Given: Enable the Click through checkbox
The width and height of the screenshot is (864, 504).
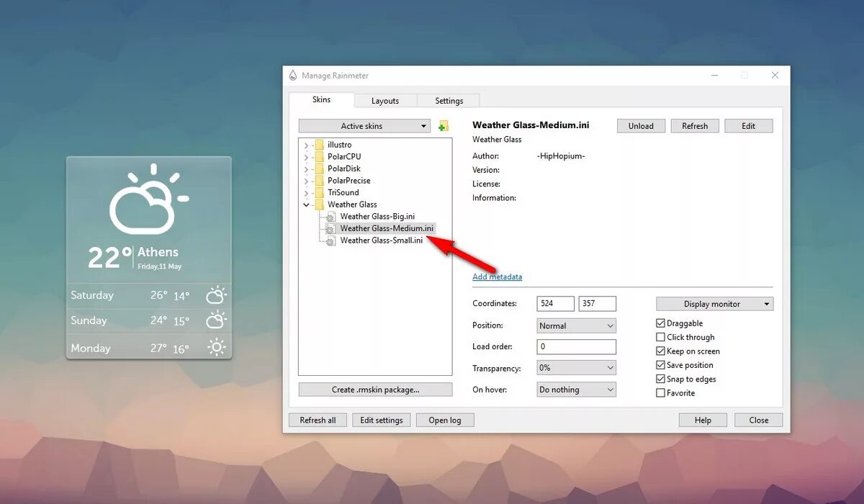Looking at the screenshot, I should (661, 337).
